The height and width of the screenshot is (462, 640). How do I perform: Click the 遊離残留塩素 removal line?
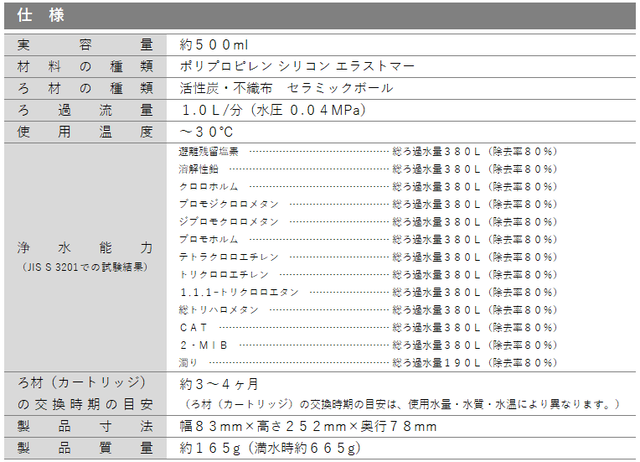pos(368,152)
